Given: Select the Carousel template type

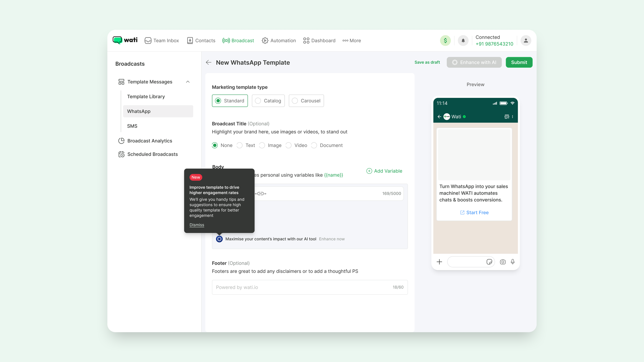Looking at the screenshot, I should tap(306, 101).
